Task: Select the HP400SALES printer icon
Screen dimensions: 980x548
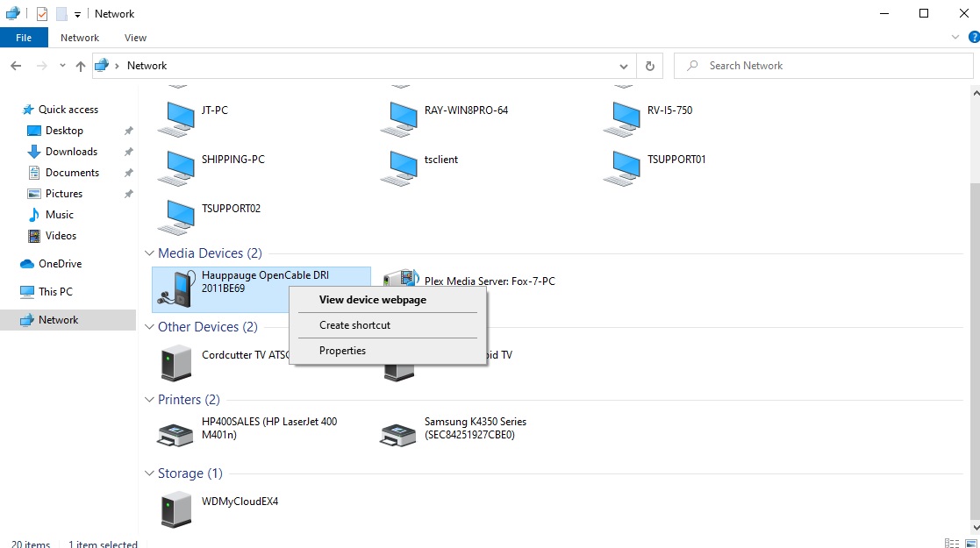Action: click(175, 432)
